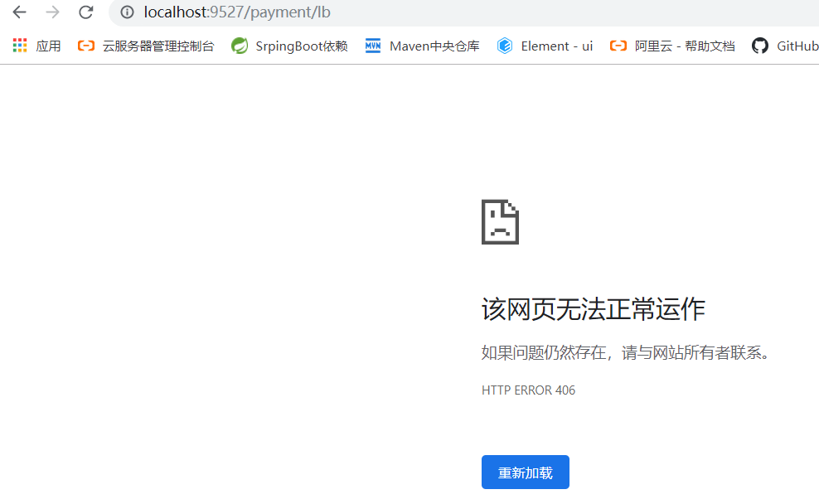Open the 云服务器管理控制台 bookmark
The height and width of the screenshot is (504, 819).
pos(155,46)
